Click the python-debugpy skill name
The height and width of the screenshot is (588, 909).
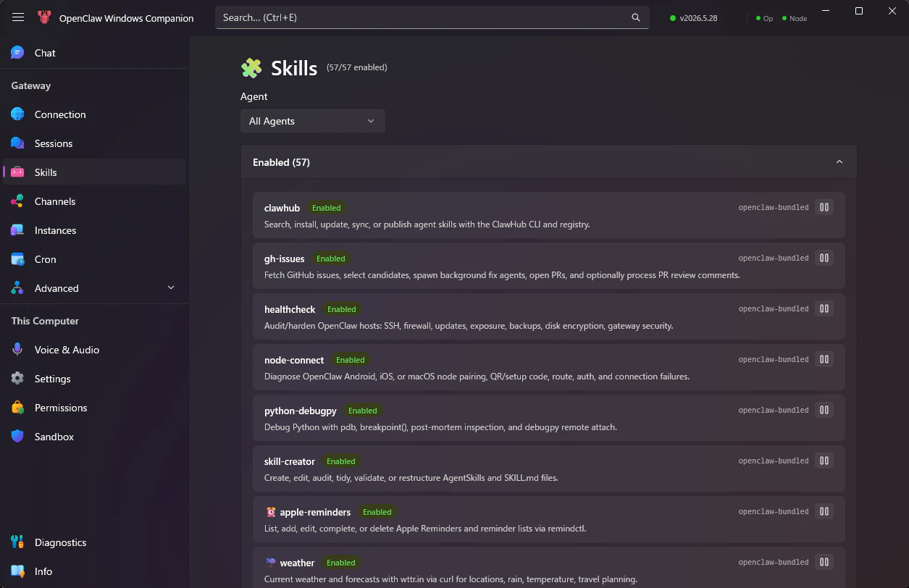(301, 411)
